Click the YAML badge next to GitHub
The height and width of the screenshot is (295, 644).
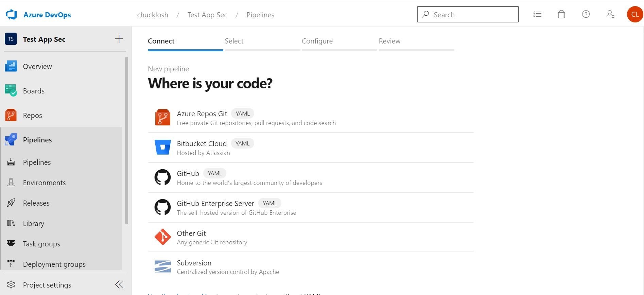pos(215,173)
